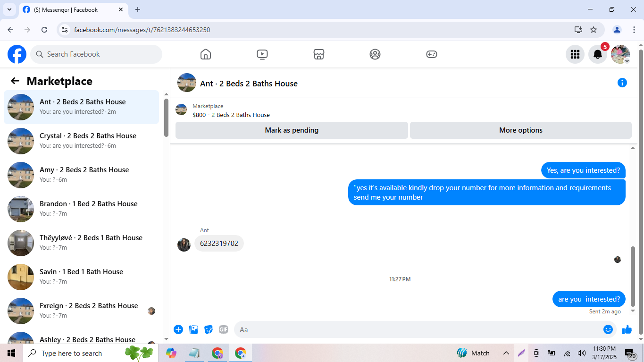Reload the page
This screenshot has width=644, height=362.
tap(44, 30)
